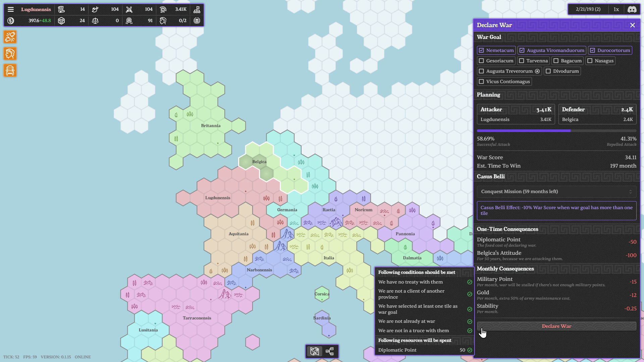Click the 1x game speed control
The height and width of the screenshot is (362, 644).
[616, 9]
